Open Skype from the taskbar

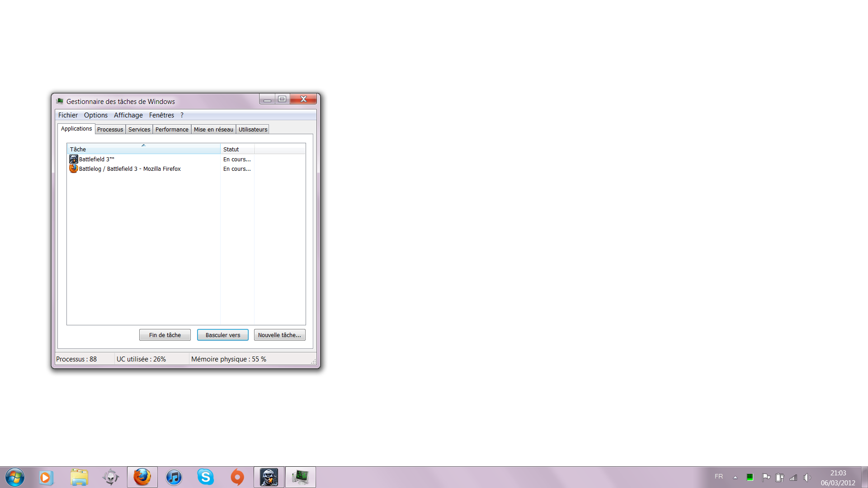[205, 477]
